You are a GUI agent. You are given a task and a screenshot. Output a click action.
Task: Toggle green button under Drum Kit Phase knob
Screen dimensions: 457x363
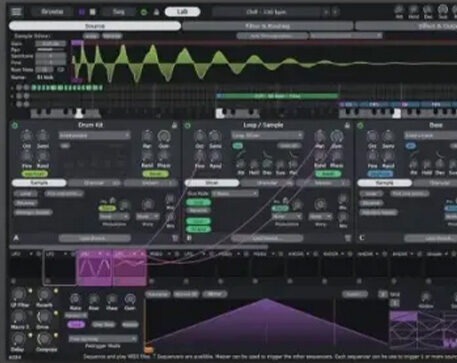[155, 174]
